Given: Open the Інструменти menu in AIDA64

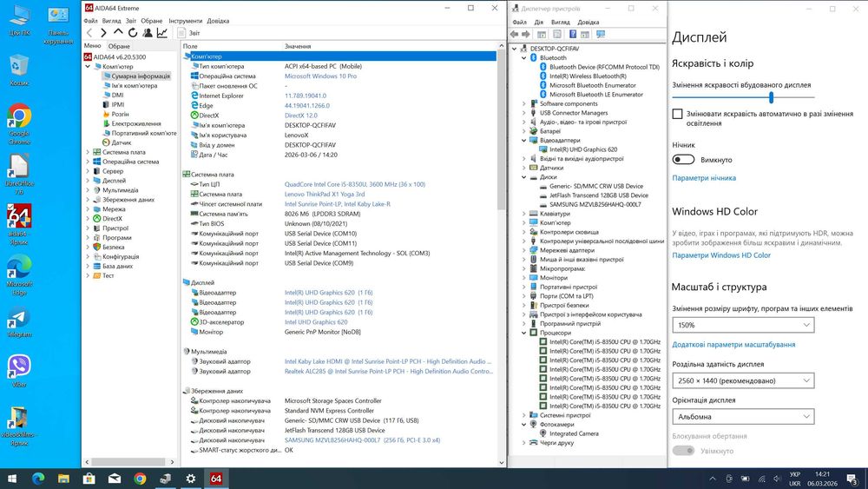Looking at the screenshot, I should (185, 21).
